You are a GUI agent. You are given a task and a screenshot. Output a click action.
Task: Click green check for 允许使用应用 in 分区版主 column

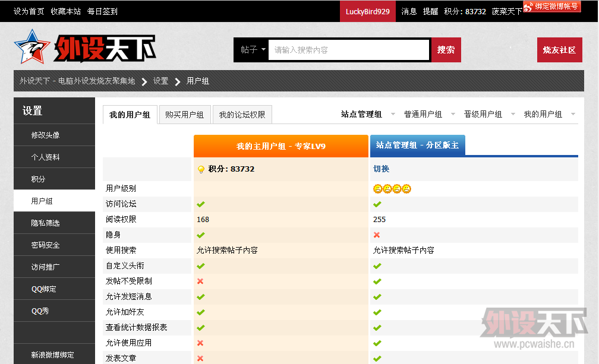377,343
